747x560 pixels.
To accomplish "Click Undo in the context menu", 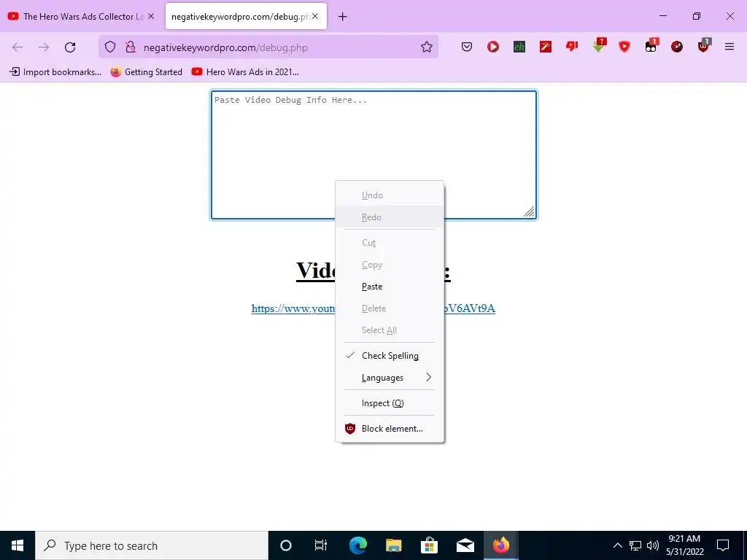I will 390,195.
